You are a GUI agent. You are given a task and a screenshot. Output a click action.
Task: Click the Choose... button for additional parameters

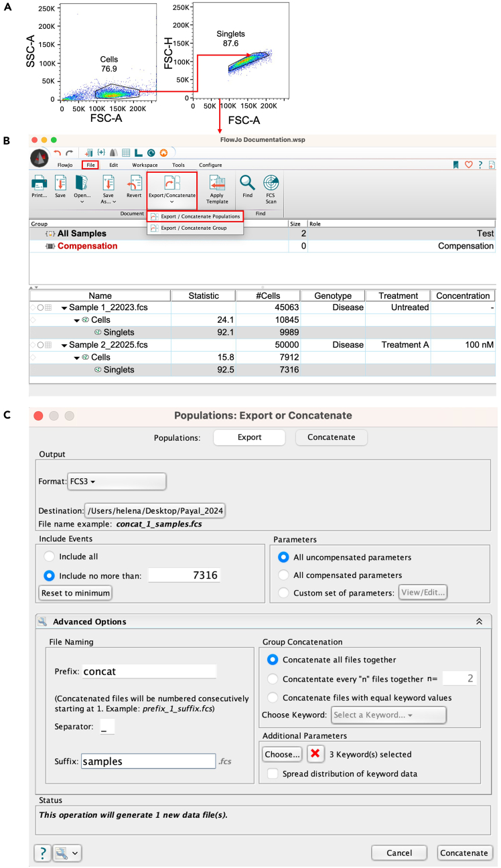tap(282, 754)
